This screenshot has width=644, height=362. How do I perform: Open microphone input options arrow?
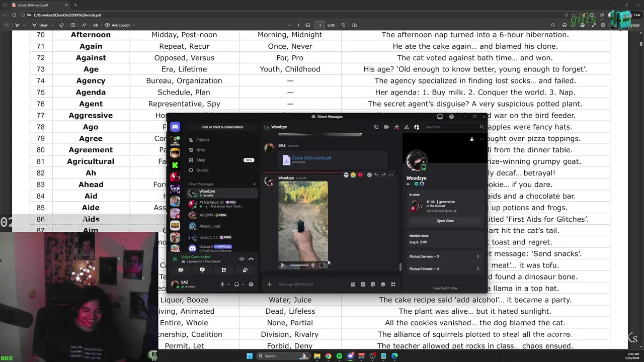228,285
